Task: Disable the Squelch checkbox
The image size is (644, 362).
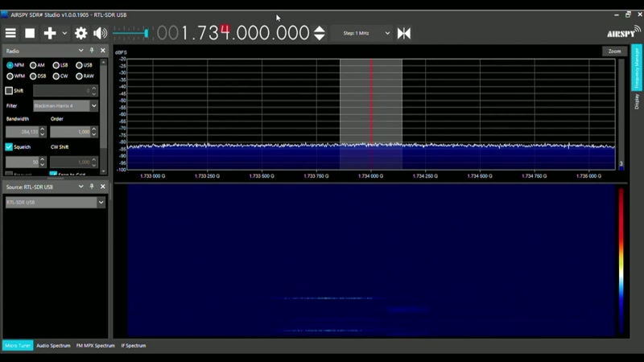Action: coord(9,147)
